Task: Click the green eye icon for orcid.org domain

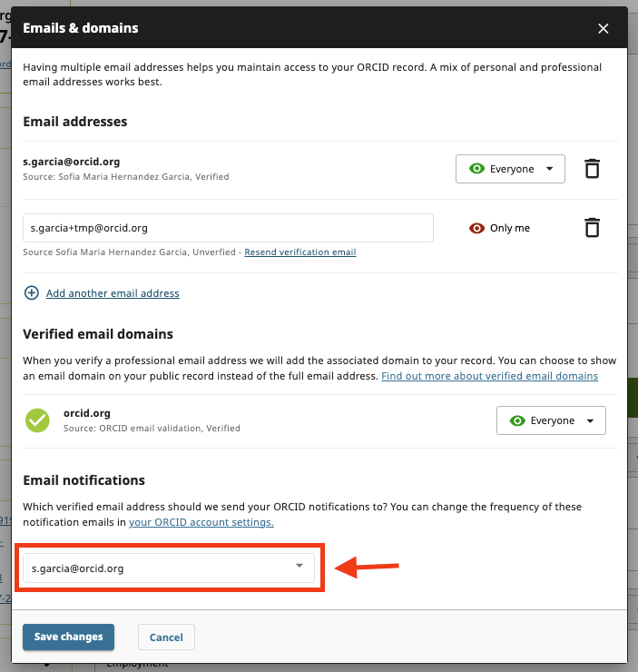Action: (x=517, y=420)
